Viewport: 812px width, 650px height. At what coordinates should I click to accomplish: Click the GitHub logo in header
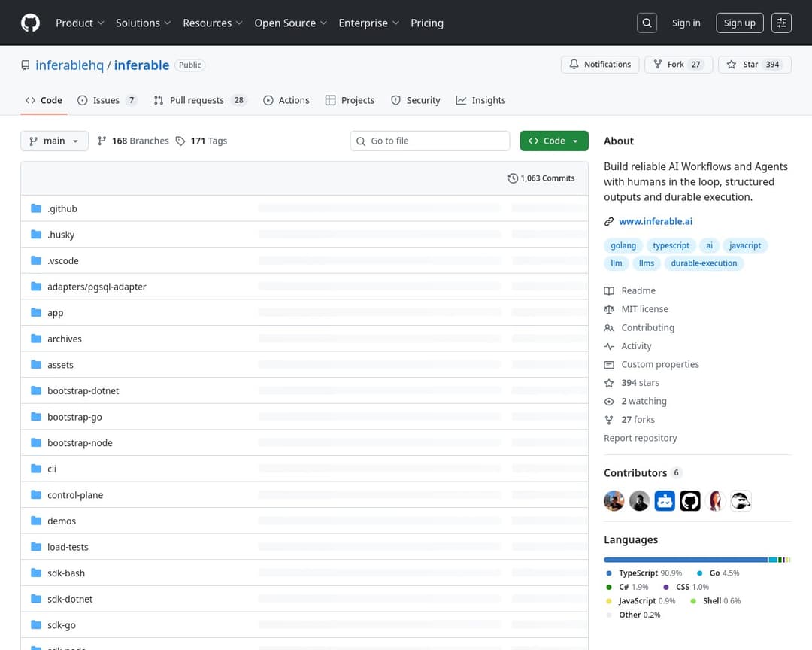coord(30,23)
